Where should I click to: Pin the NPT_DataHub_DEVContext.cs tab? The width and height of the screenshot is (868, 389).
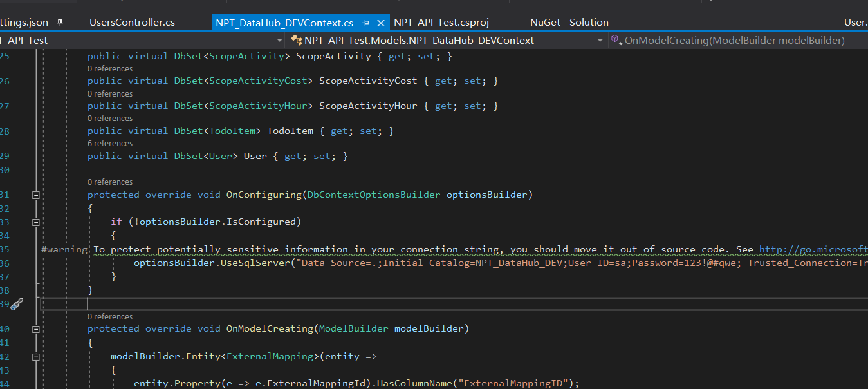(366, 23)
